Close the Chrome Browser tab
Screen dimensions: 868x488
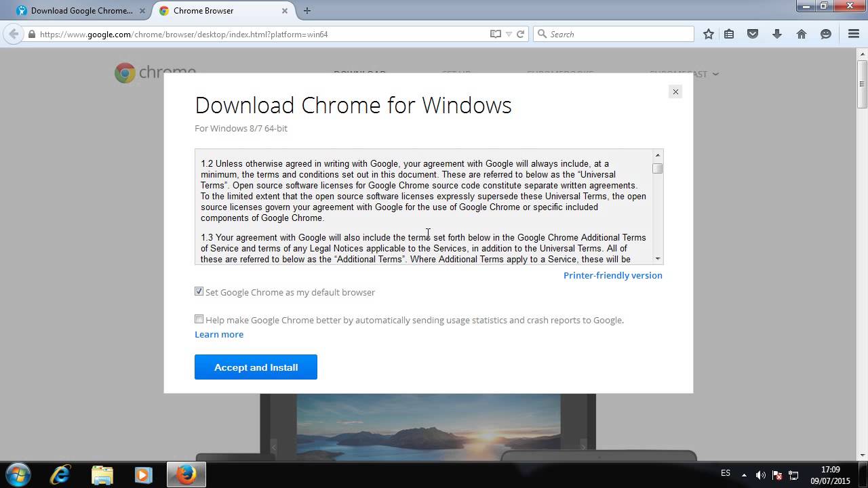(x=285, y=11)
